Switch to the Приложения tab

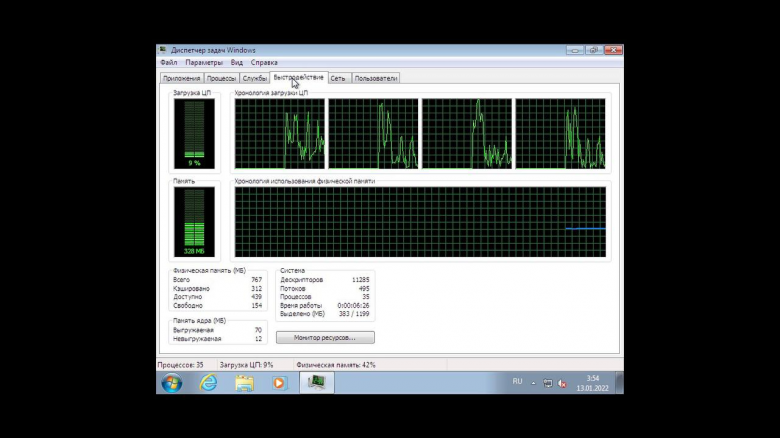point(182,78)
